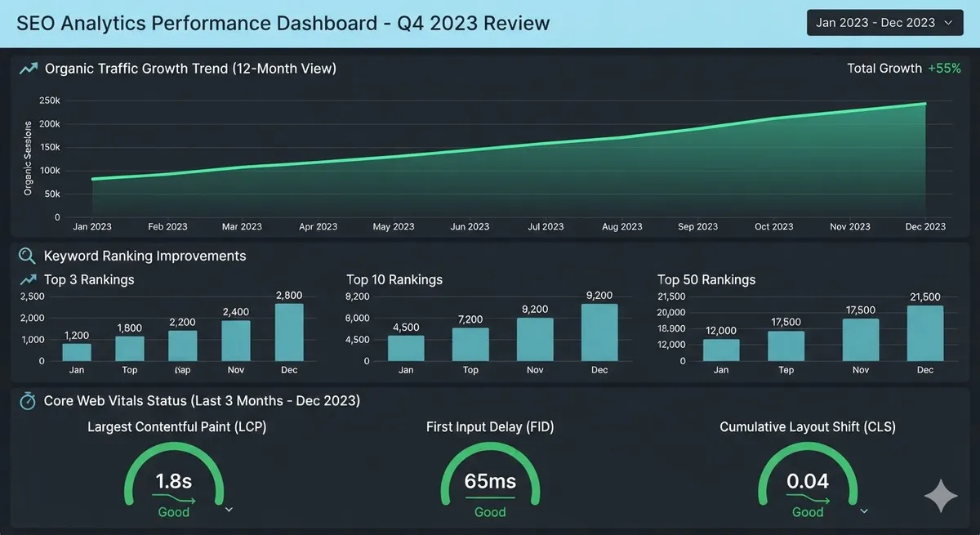
Task: Click the trend arrow icon beside Organic Traffic Growth
Action: click(x=29, y=69)
